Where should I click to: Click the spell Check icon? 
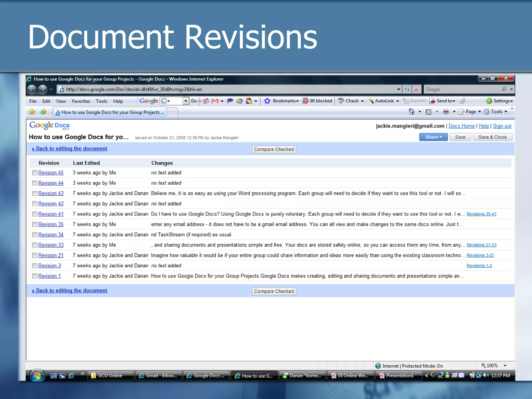point(341,101)
